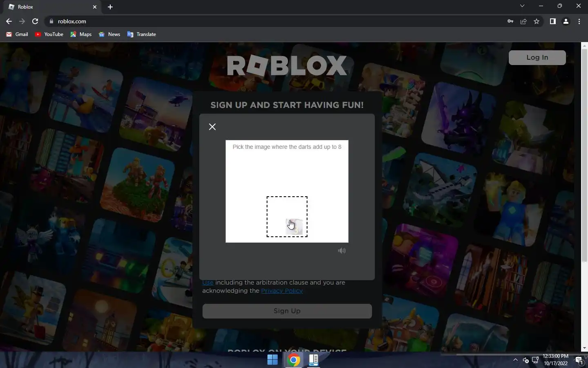The height and width of the screenshot is (368, 588).
Task: Share this page via share icon
Action: pos(523,21)
